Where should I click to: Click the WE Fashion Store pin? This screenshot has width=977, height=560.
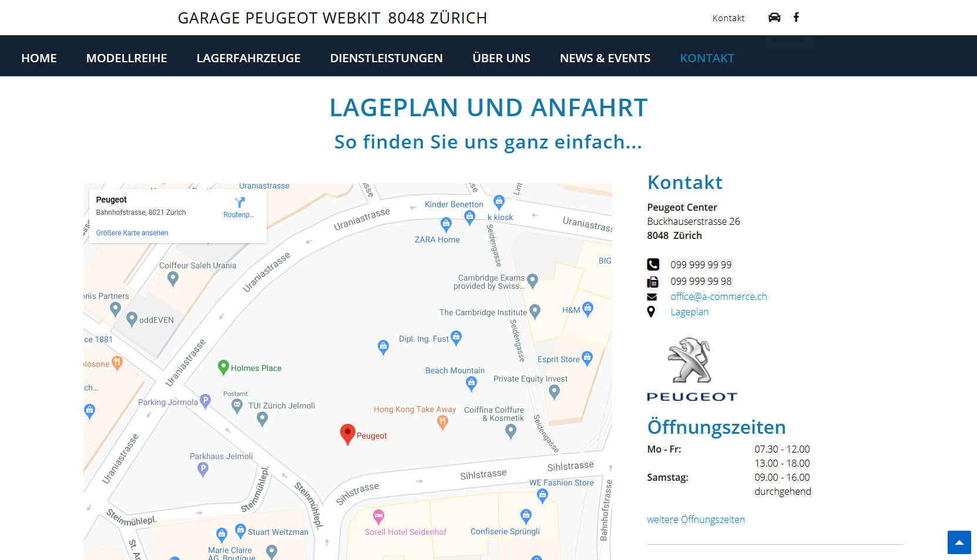click(543, 496)
